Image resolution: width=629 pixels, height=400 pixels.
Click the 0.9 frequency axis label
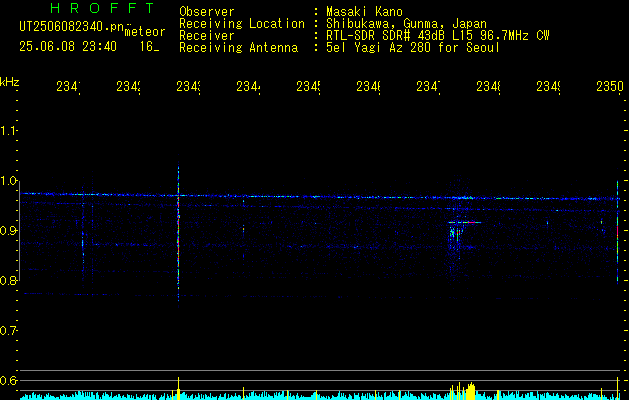(x=8, y=231)
